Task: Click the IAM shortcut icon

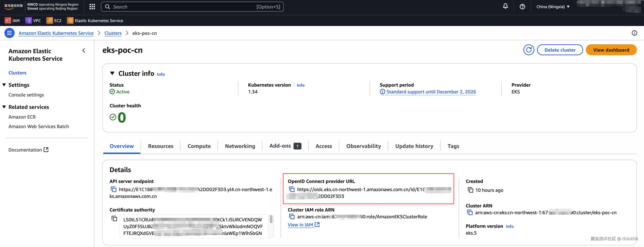Action: 8,21
